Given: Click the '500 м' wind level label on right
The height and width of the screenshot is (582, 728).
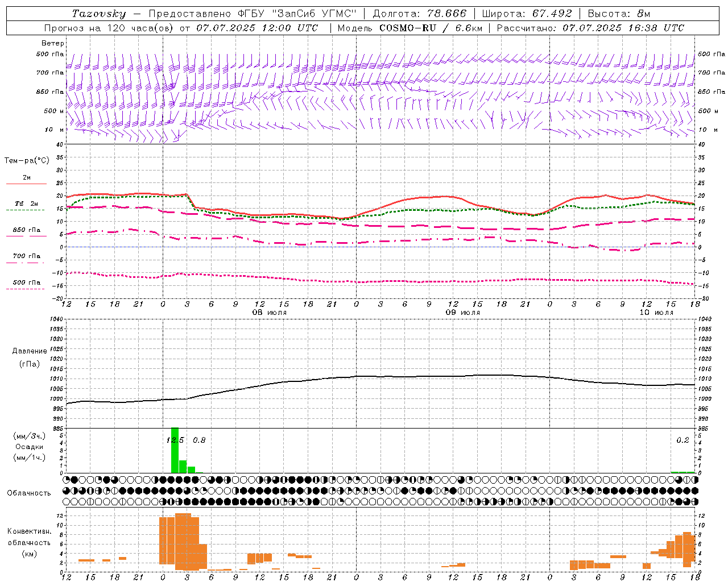Looking at the screenshot, I should 709,111.
